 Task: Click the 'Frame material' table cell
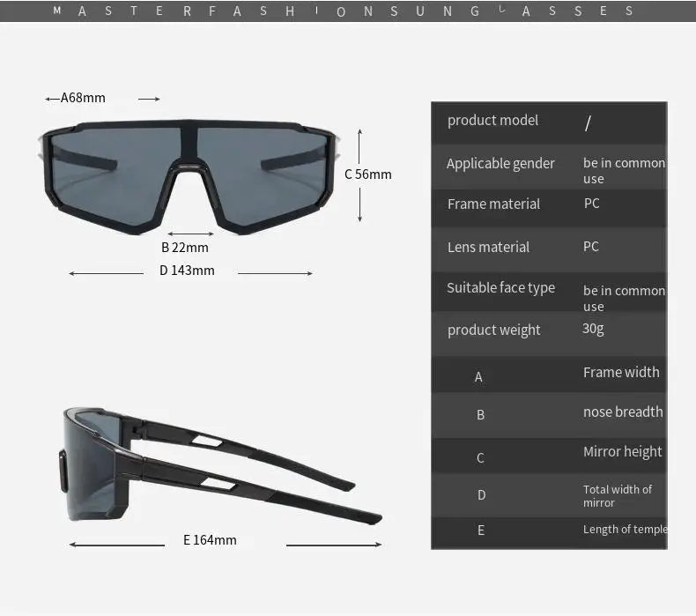coord(493,204)
